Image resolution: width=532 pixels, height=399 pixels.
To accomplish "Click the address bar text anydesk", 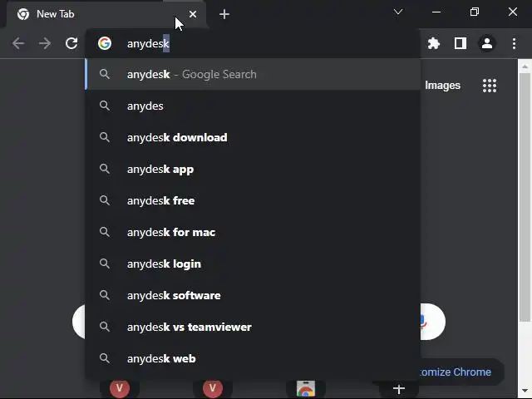I will click(x=148, y=43).
